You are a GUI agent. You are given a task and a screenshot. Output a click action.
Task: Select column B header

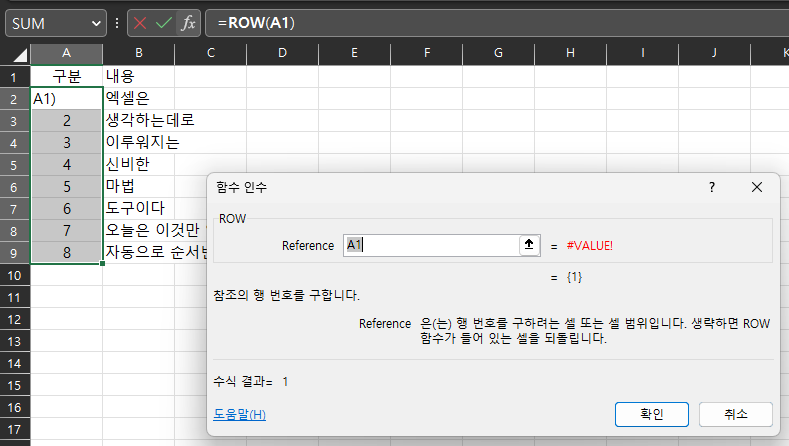click(x=139, y=53)
